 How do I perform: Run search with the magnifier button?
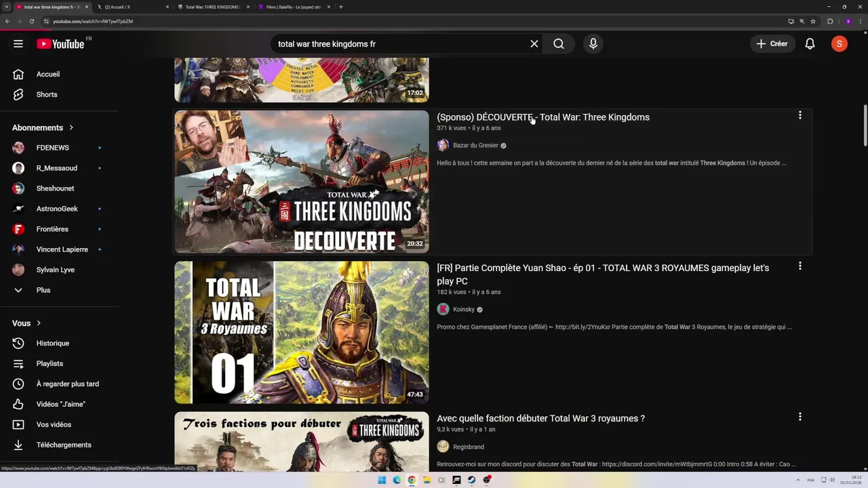[x=559, y=44]
